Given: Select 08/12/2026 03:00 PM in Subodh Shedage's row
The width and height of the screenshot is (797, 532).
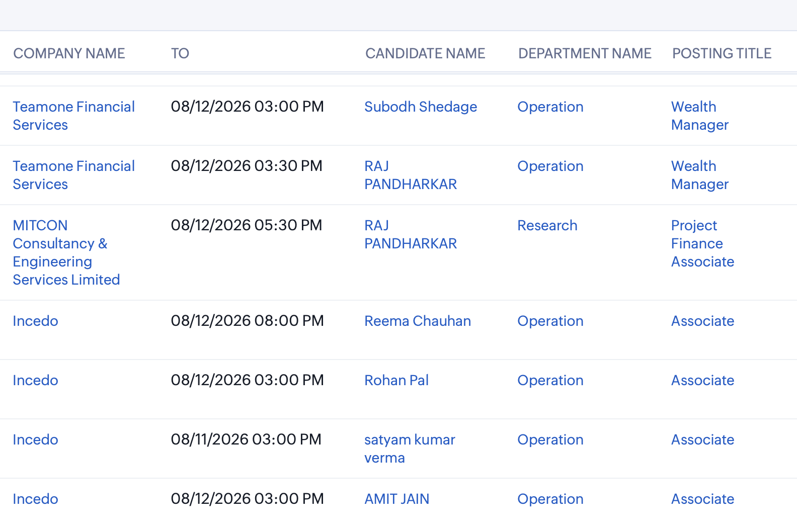Looking at the screenshot, I should 247,107.
